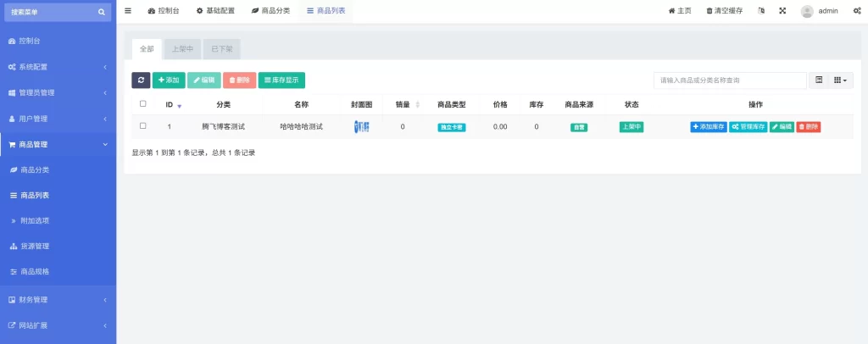Open 货源管理 in the sidebar
The height and width of the screenshot is (344, 868).
tap(58, 246)
